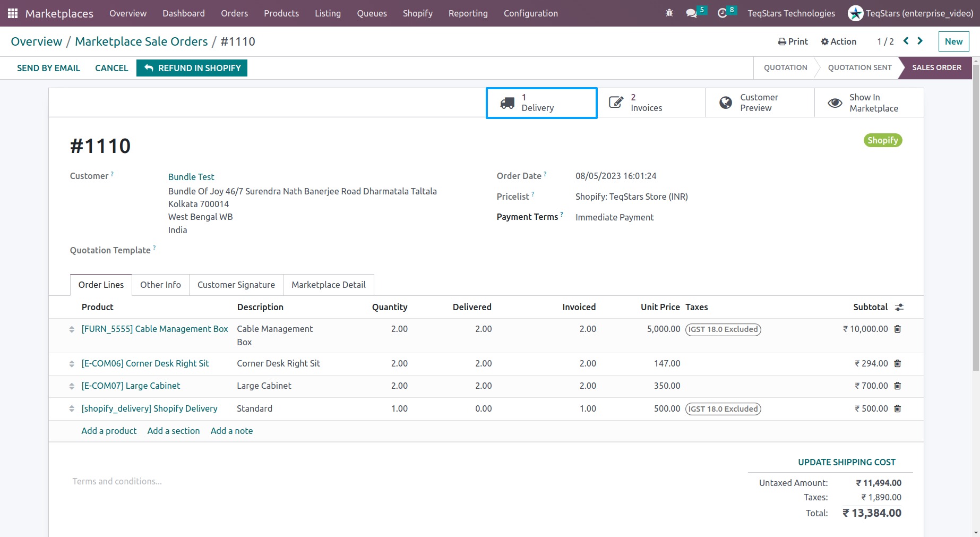This screenshot has width=980, height=537.
Task: Click Quotation Sent status stage
Action: (859, 67)
